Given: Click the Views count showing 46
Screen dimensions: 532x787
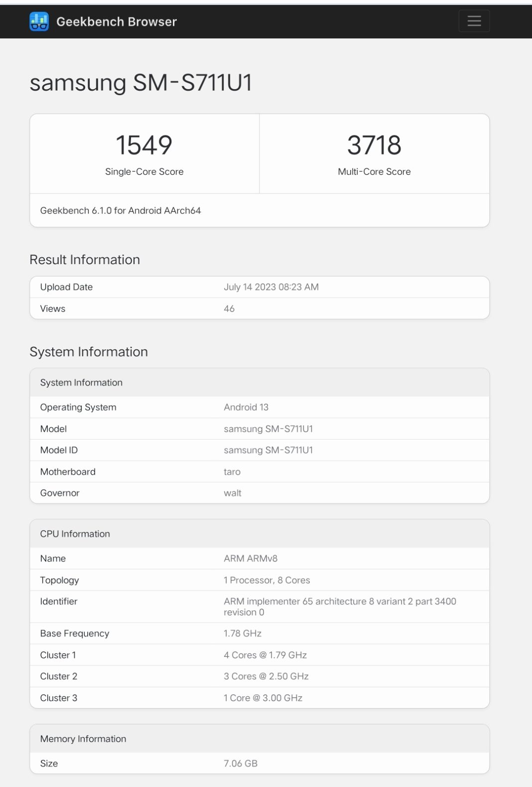Looking at the screenshot, I should pyautogui.click(x=230, y=308).
